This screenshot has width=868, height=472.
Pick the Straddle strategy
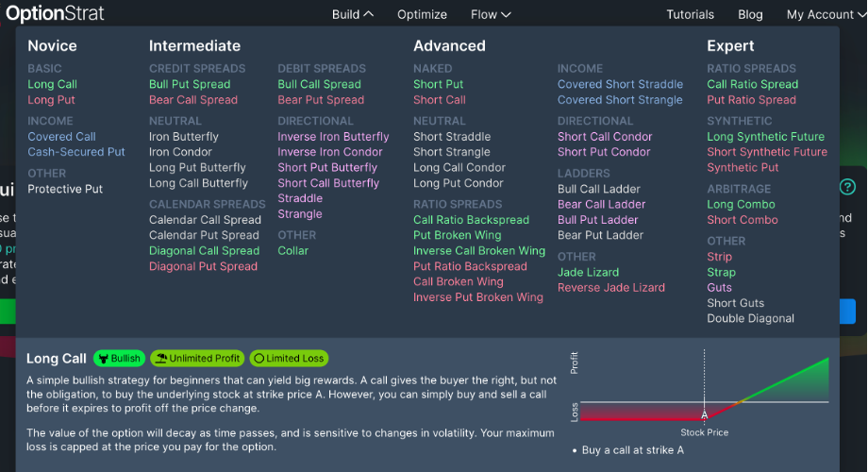point(300,198)
